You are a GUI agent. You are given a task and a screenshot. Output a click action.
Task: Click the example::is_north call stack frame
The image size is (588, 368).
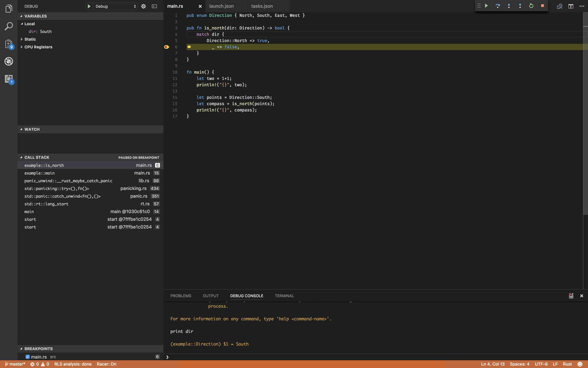[x=43, y=165]
